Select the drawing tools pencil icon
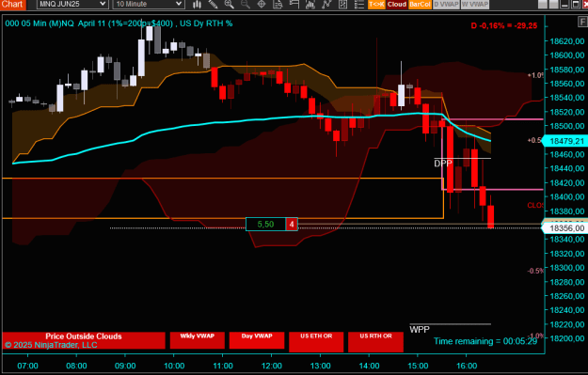 coord(213,5)
